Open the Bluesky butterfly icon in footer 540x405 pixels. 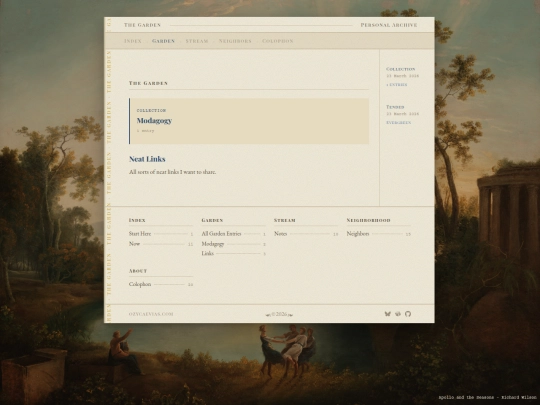click(x=387, y=314)
